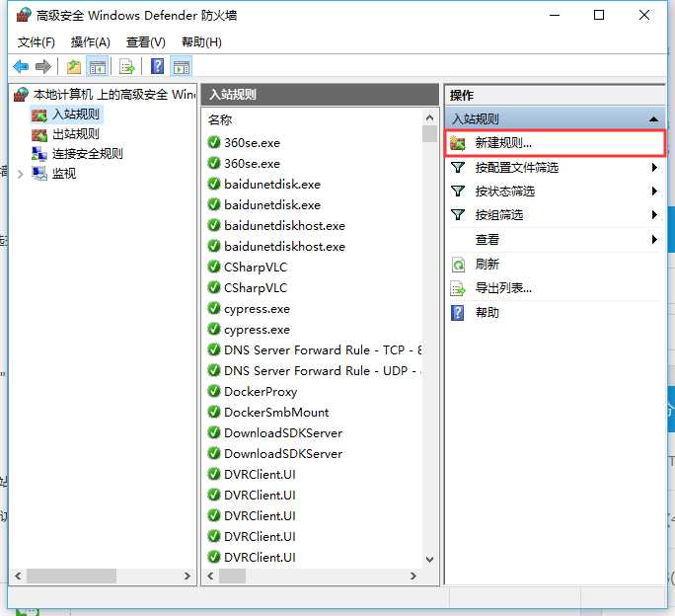This screenshot has height=616, width=675.
Task: Select 入站规则 in the left tree
Action: [66, 115]
